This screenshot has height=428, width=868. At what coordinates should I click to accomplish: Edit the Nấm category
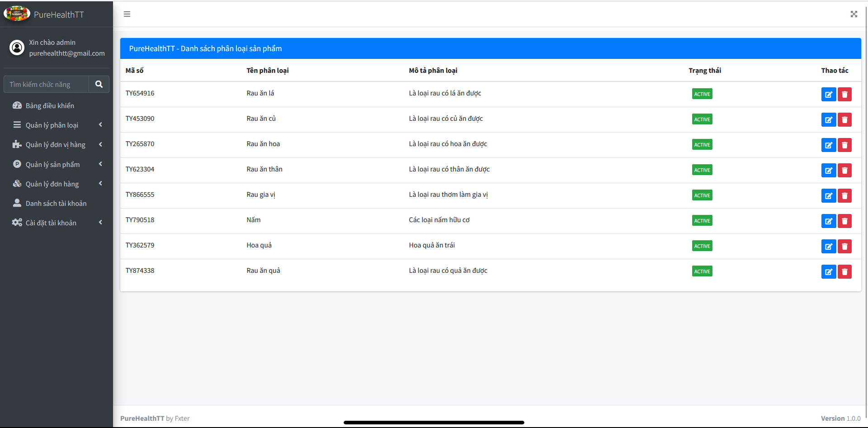[x=829, y=221]
